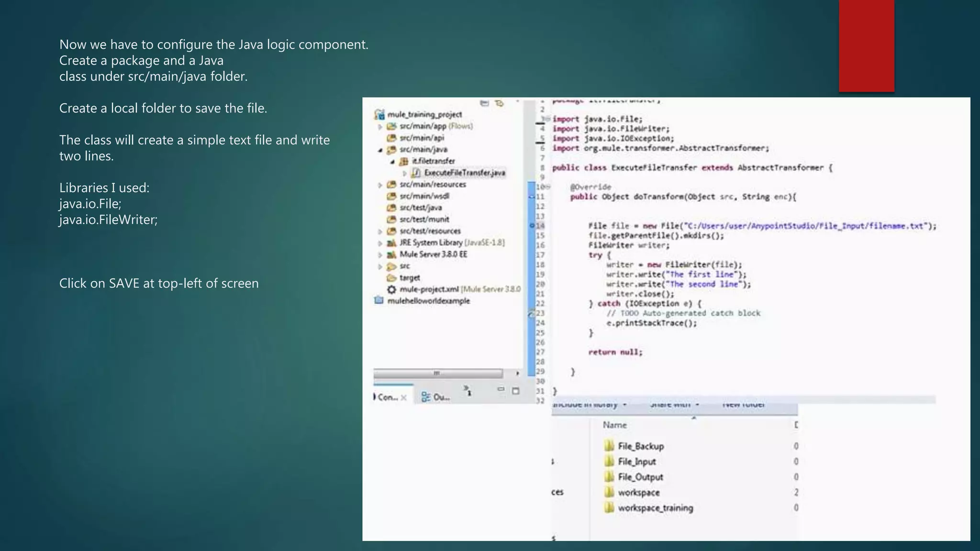980x551 pixels.
Task: Collapse the src/main/java folder arrow
Action: 380,150
